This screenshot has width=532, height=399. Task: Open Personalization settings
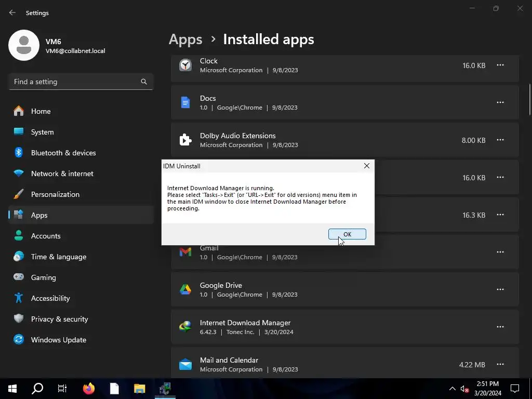pyautogui.click(x=81, y=194)
